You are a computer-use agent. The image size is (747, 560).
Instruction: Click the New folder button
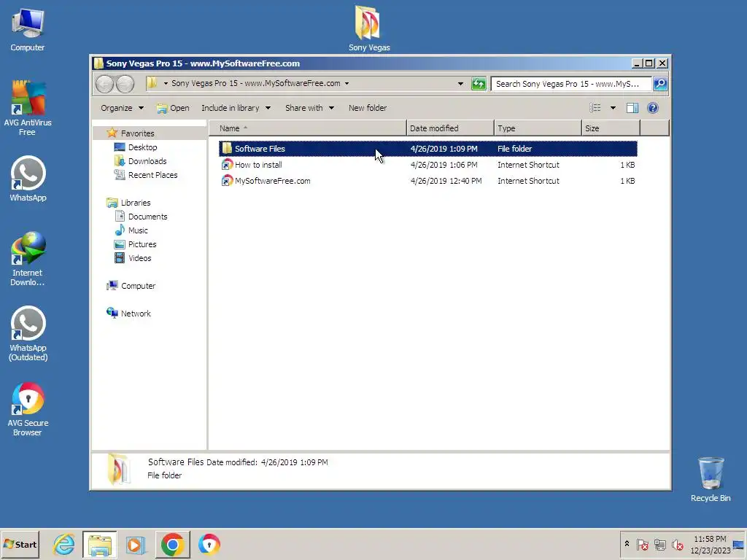pyautogui.click(x=368, y=108)
